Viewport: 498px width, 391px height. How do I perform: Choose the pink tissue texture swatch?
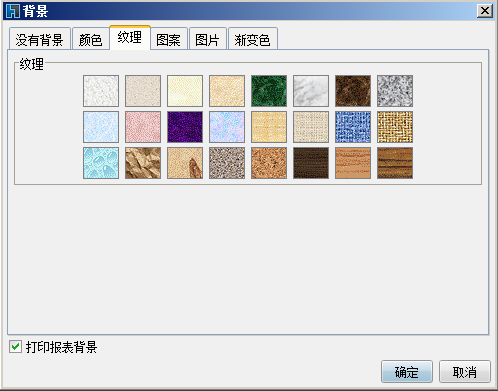click(x=143, y=127)
